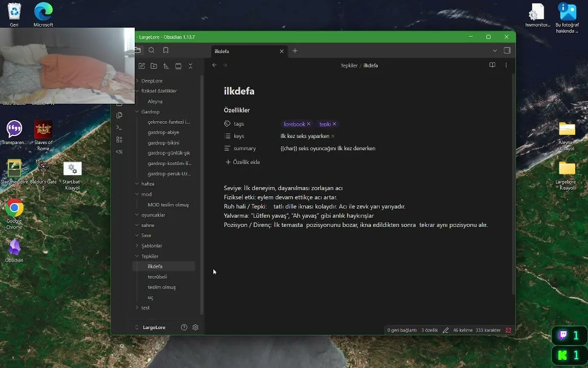The width and height of the screenshot is (588, 368).
Task: Click '3 özellik' in status bar
Action: pos(429,330)
